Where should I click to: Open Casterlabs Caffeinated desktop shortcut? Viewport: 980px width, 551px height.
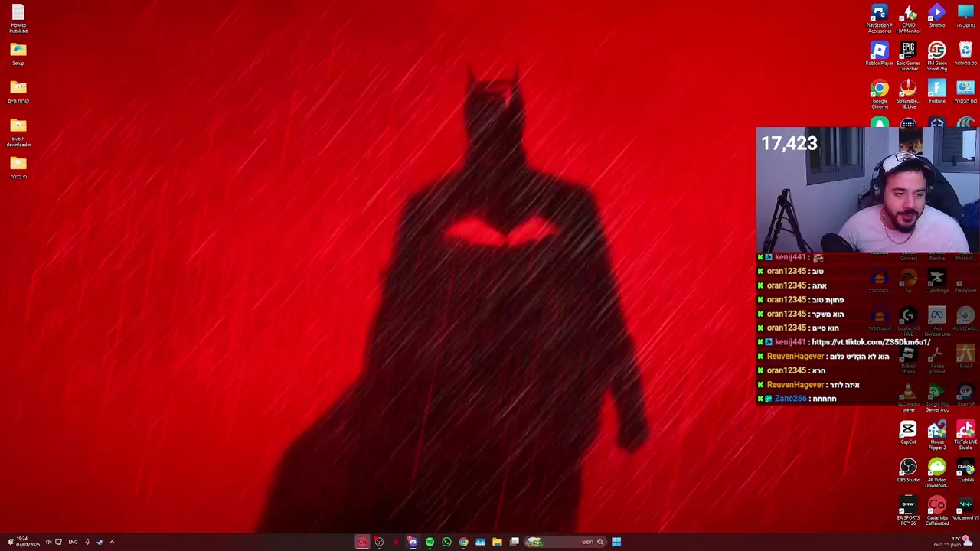937,511
